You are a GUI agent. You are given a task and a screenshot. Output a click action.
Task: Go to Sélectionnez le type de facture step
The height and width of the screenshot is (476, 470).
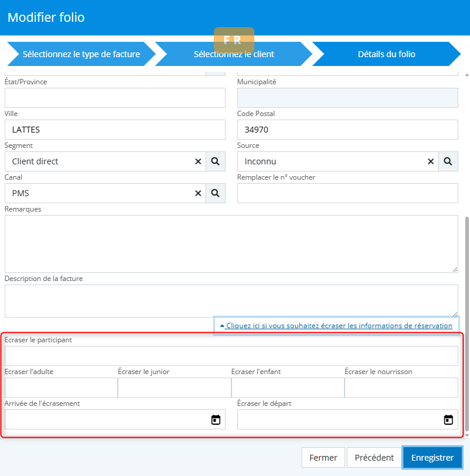coord(81,54)
